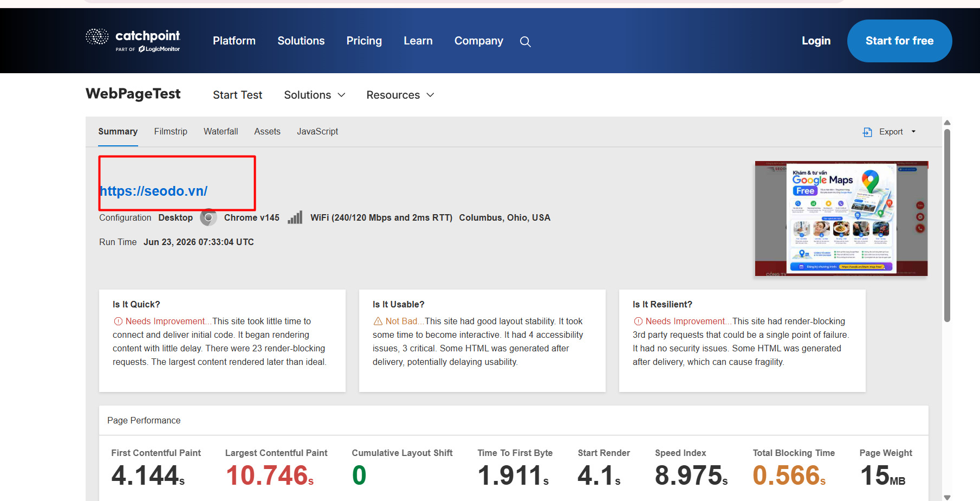This screenshot has height=501, width=980.
Task: Click the Chrome browser icon in Configuration
Action: pyautogui.click(x=209, y=217)
